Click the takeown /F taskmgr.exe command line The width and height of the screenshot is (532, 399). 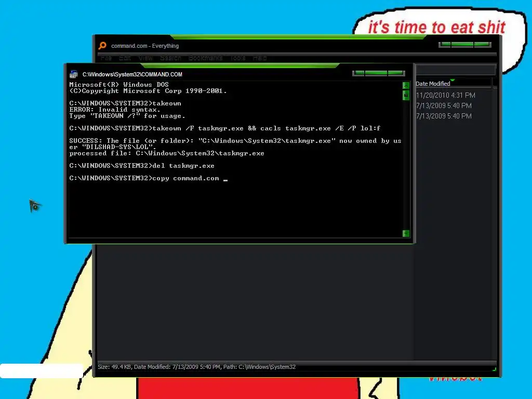pos(224,128)
